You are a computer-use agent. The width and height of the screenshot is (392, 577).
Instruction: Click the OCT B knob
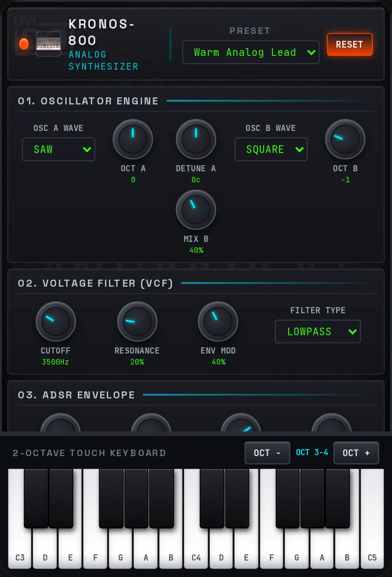(345, 139)
